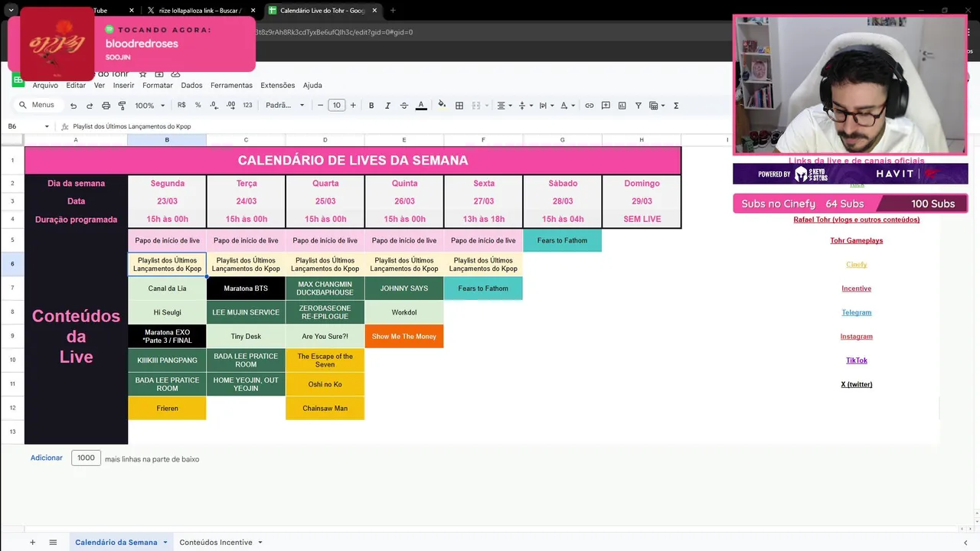Open Calendário da Semana tab dropdown arrow
Viewport: 980px width, 551px height.
(165, 543)
